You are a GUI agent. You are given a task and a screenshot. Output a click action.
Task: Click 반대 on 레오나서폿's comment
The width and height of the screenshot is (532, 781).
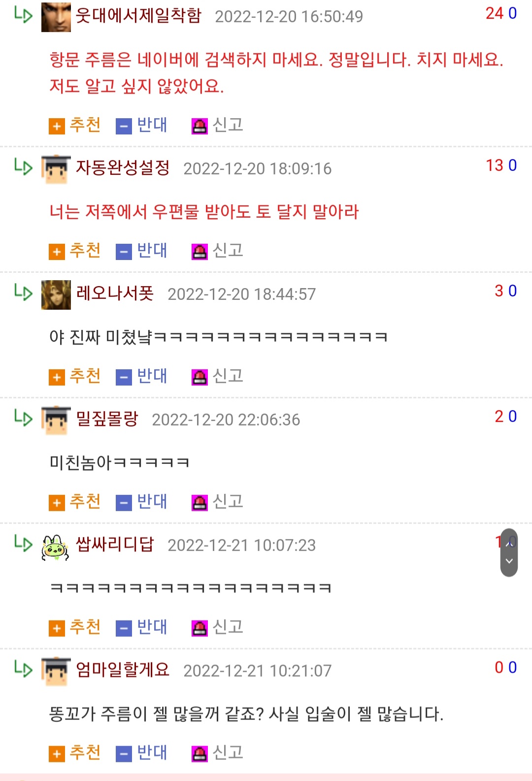point(152,376)
